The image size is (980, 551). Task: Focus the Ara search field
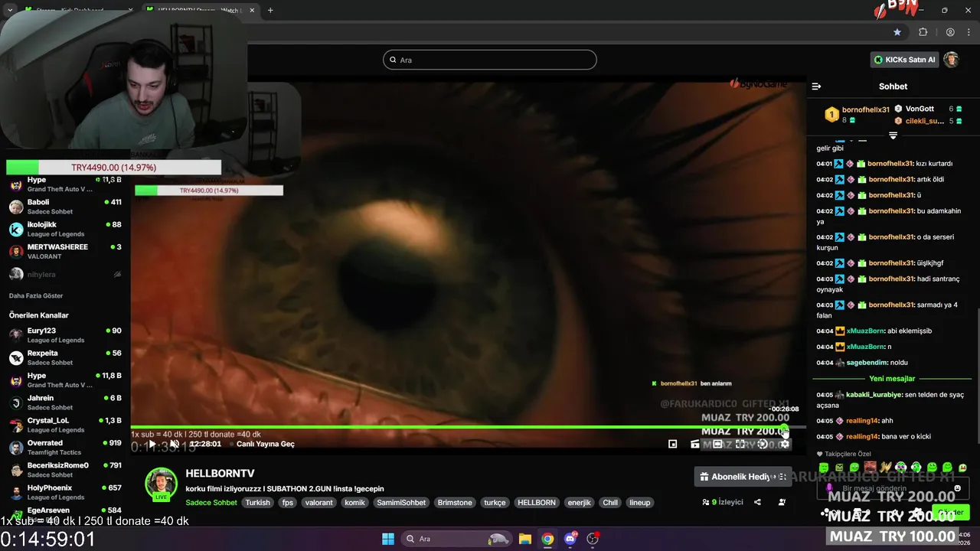pos(490,60)
